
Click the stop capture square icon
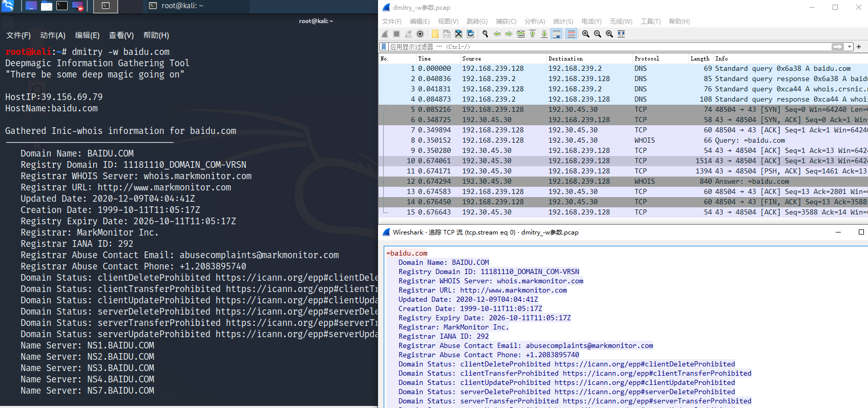397,34
